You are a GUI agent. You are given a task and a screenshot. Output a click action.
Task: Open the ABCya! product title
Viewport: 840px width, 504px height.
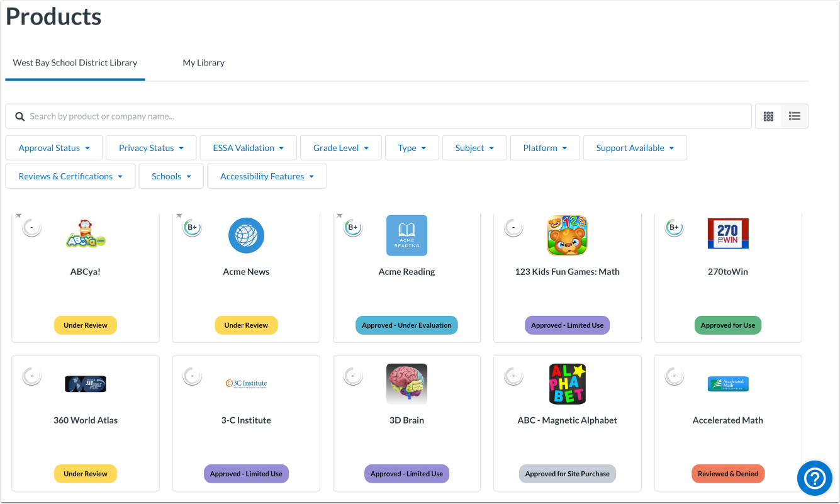click(86, 272)
